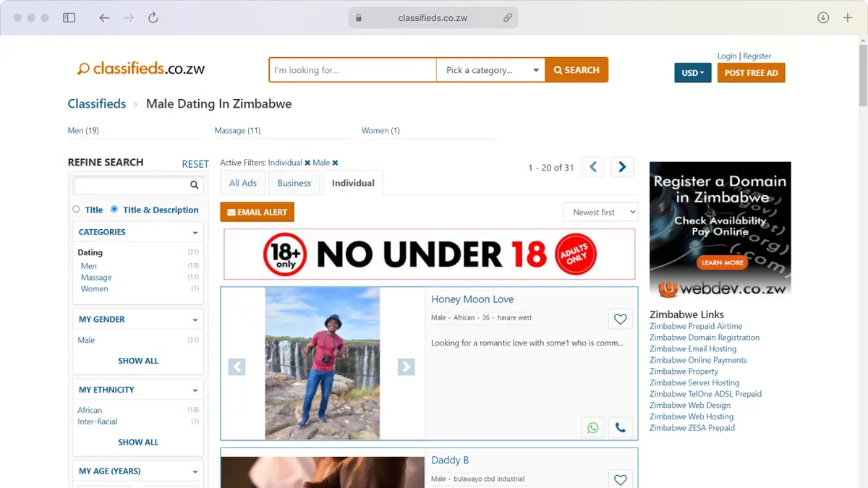868x488 pixels.
Task: Select the Title & Description radio button
Action: [114, 209]
